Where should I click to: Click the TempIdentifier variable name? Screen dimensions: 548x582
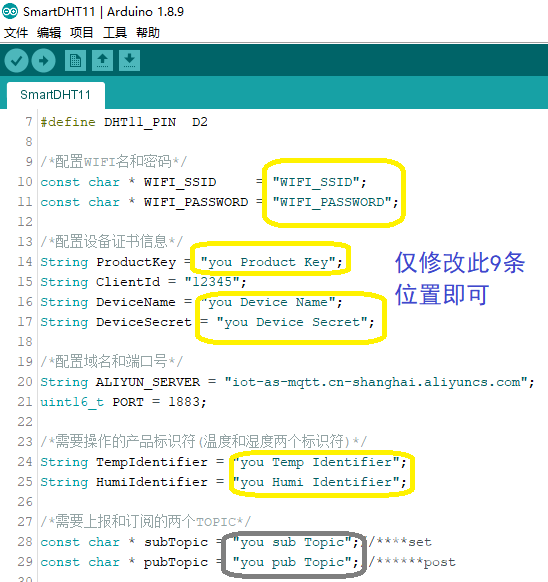coord(152,462)
